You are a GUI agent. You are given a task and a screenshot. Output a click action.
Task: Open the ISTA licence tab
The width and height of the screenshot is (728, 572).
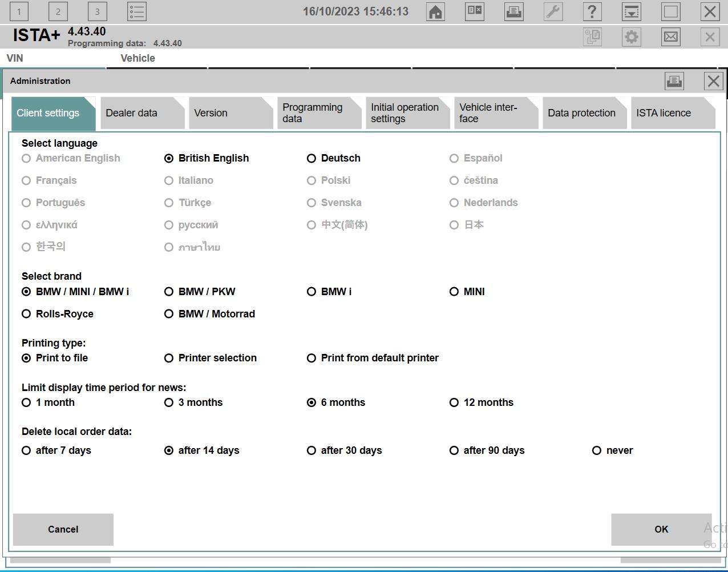click(673, 113)
